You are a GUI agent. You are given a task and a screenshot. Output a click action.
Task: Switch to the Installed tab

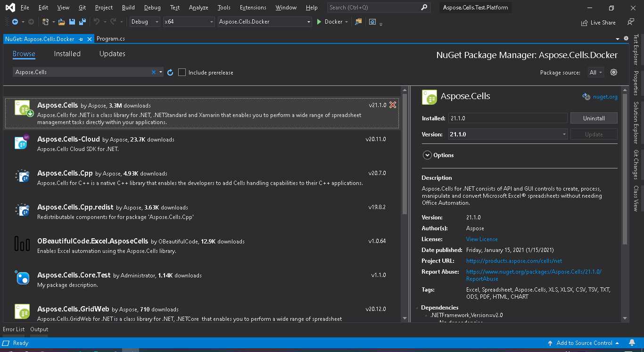67,54
